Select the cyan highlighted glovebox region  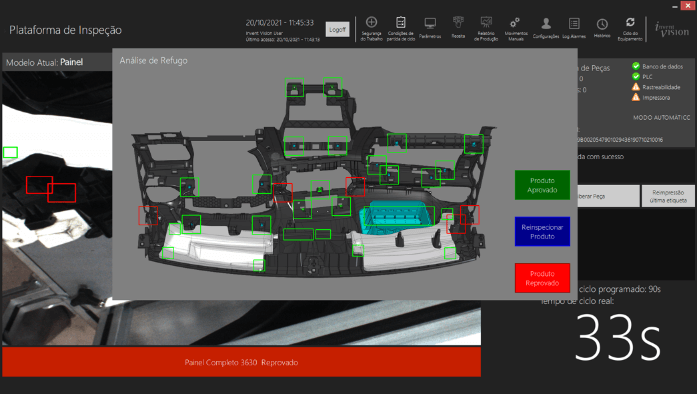point(397,217)
